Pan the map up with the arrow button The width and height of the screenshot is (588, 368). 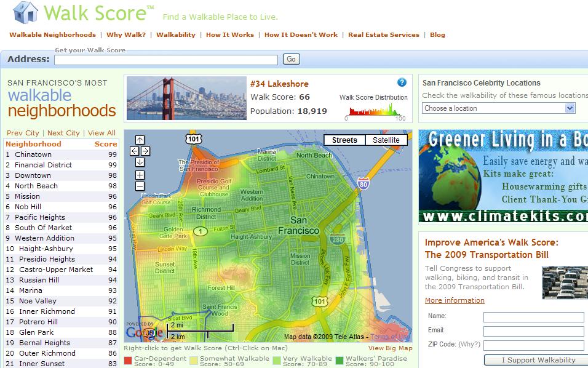pos(140,140)
